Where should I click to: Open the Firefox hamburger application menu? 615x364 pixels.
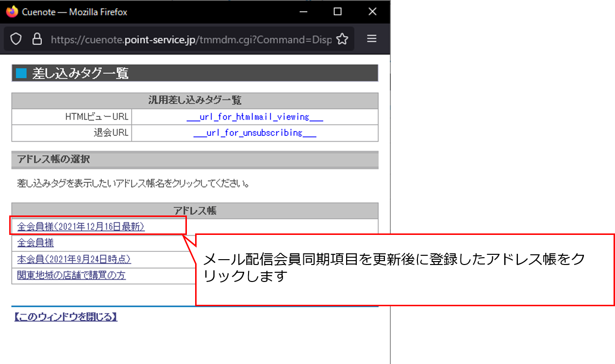coord(372,39)
